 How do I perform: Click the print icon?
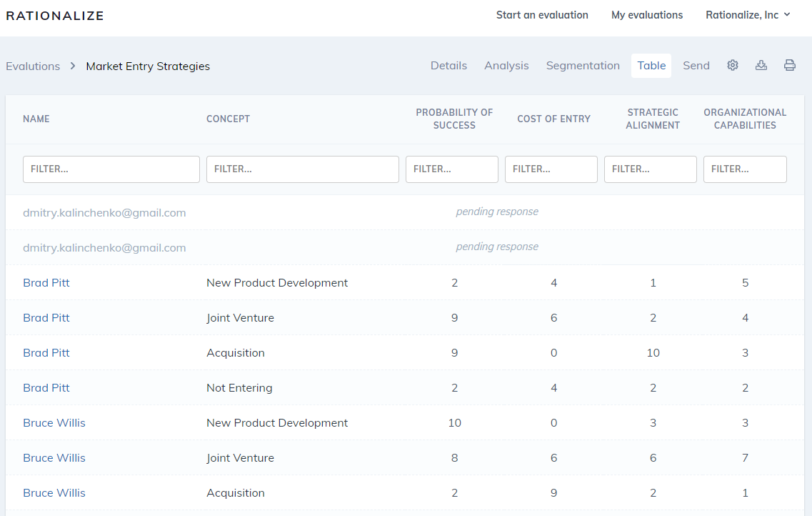click(x=790, y=66)
